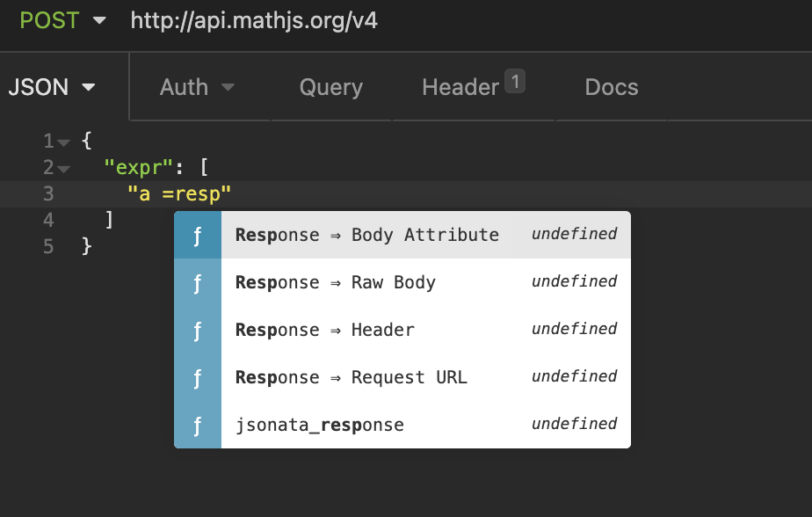
Task: Click the "expr" key on line 2
Action: point(138,167)
